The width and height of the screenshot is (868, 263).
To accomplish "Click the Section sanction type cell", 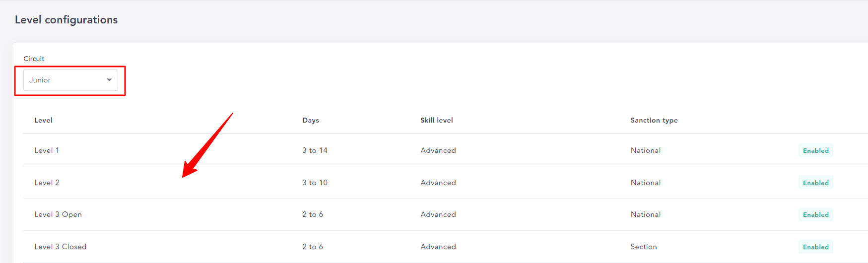I will [644, 247].
